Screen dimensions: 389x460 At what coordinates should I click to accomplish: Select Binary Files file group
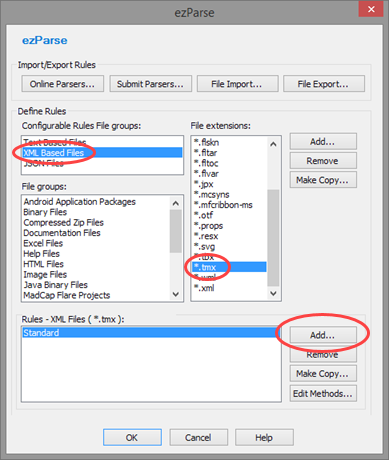click(x=96, y=212)
